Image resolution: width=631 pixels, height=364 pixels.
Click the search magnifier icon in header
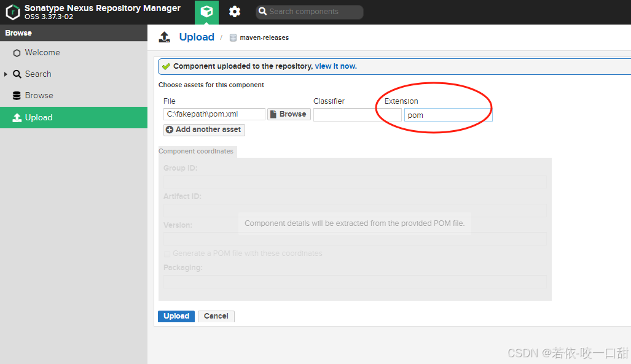click(x=263, y=11)
